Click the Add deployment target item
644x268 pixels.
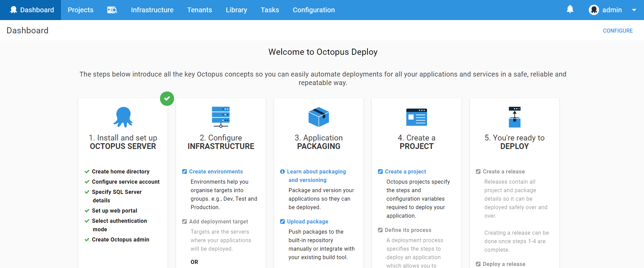click(x=218, y=222)
